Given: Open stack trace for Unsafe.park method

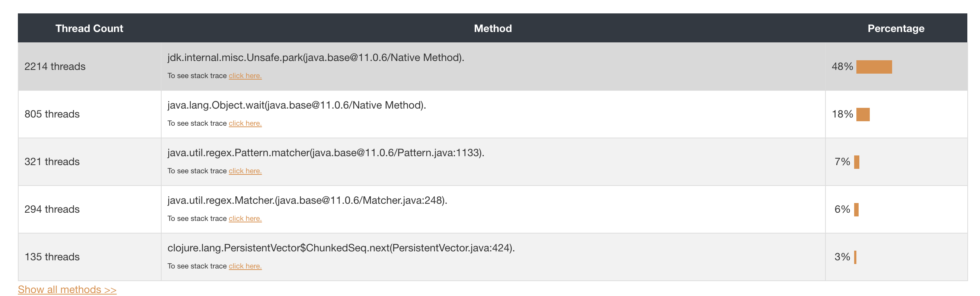Looking at the screenshot, I should 245,75.
